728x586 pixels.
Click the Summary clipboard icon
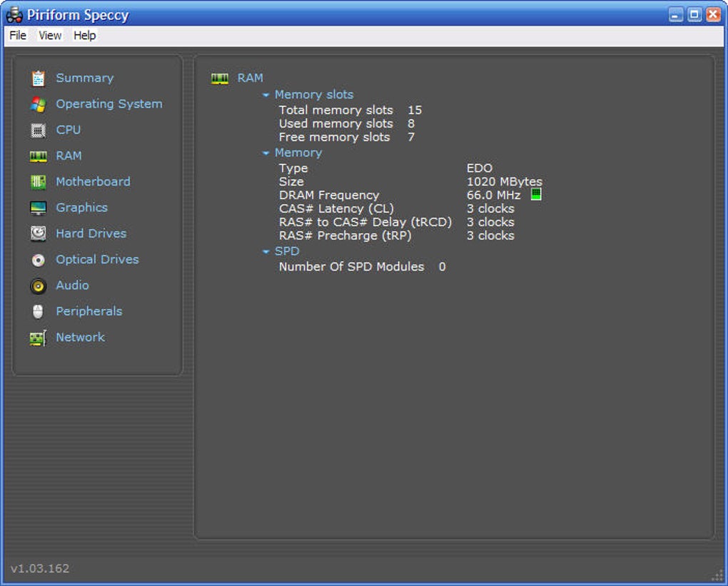coord(38,79)
